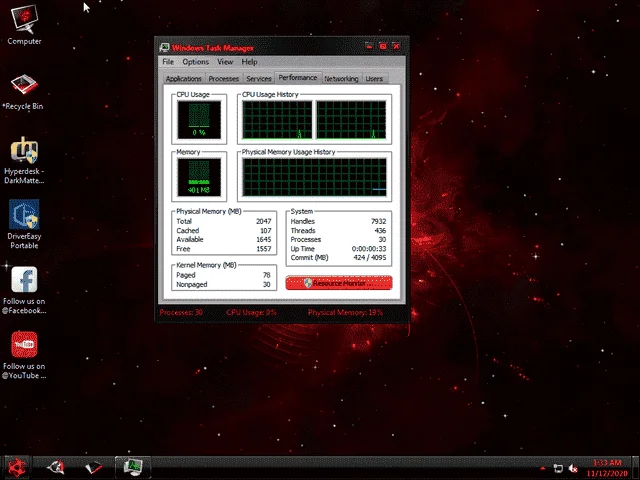Maximize the Windows Task Manager window
The width and height of the screenshot is (640, 480).
(383, 46)
